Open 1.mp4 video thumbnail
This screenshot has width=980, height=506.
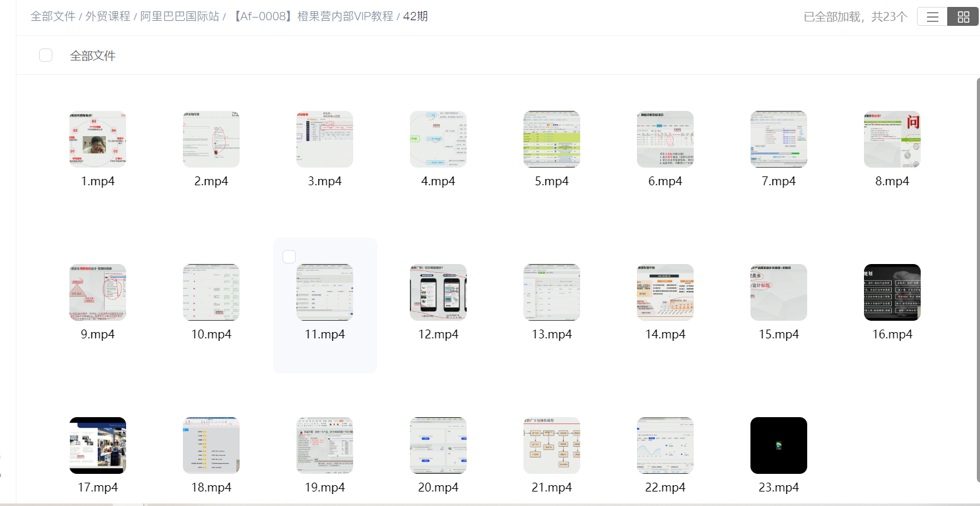click(98, 139)
